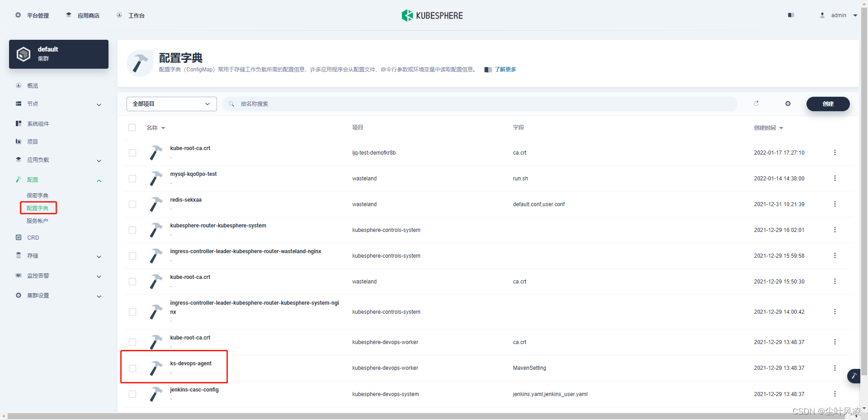Click the 创建 create button
868x420 pixels.
[x=828, y=104]
